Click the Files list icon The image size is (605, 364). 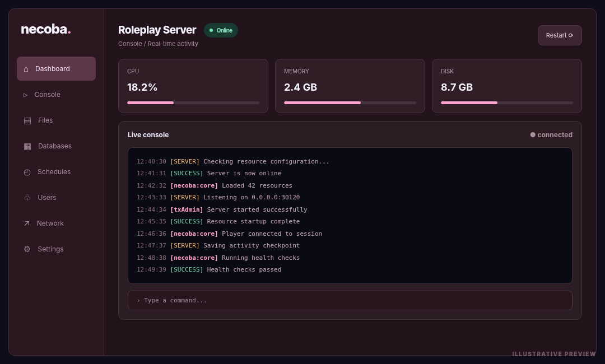[x=27, y=121]
